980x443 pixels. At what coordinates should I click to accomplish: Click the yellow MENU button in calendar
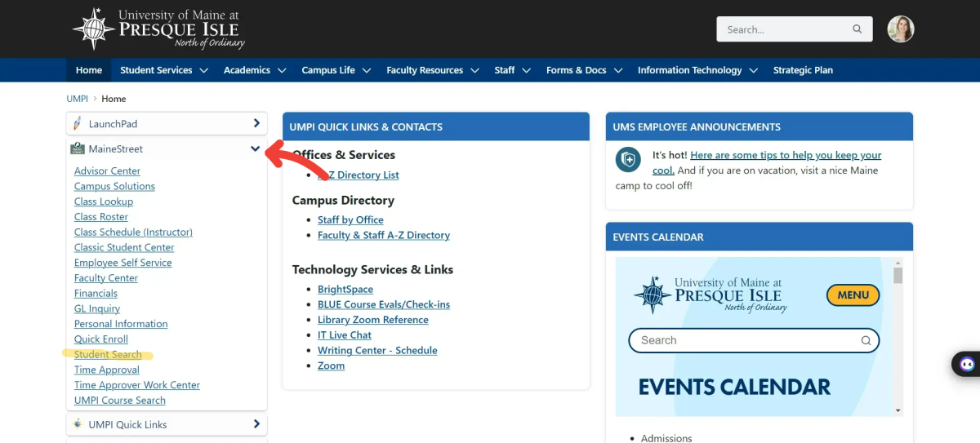point(853,295)
